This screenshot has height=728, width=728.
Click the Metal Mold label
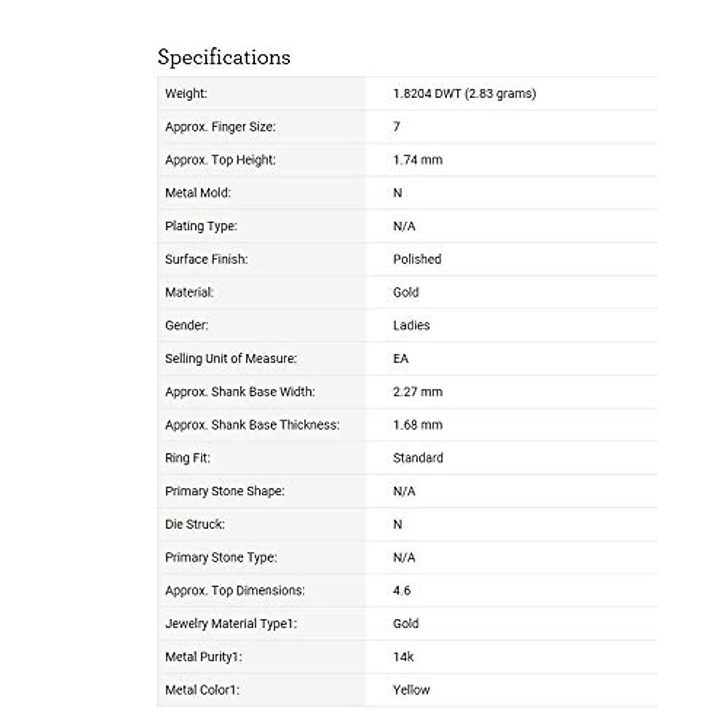(x=198, y=193)
